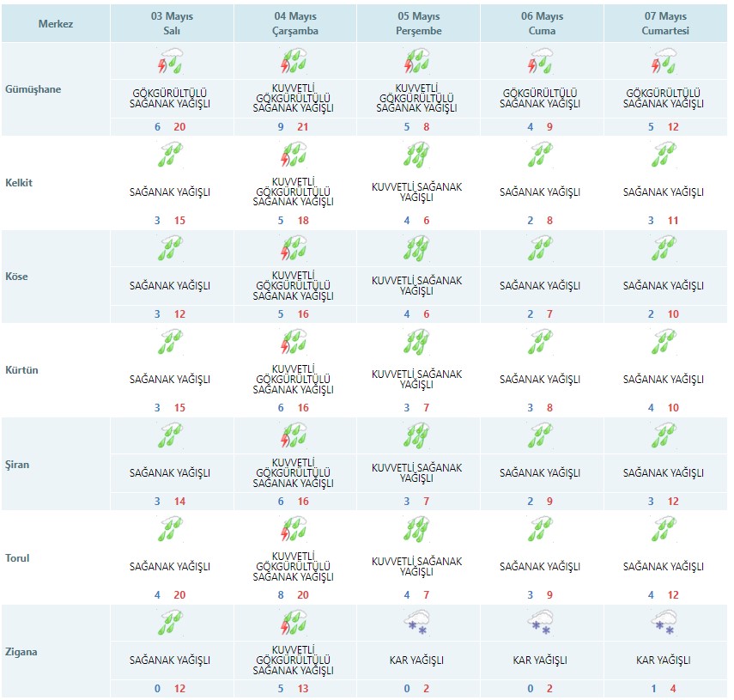This screenshot has width=734, height=700.
Task: Select the 05 Mayıs Perşembe column header
Action: pyautogui.click(x=417, y=23)
